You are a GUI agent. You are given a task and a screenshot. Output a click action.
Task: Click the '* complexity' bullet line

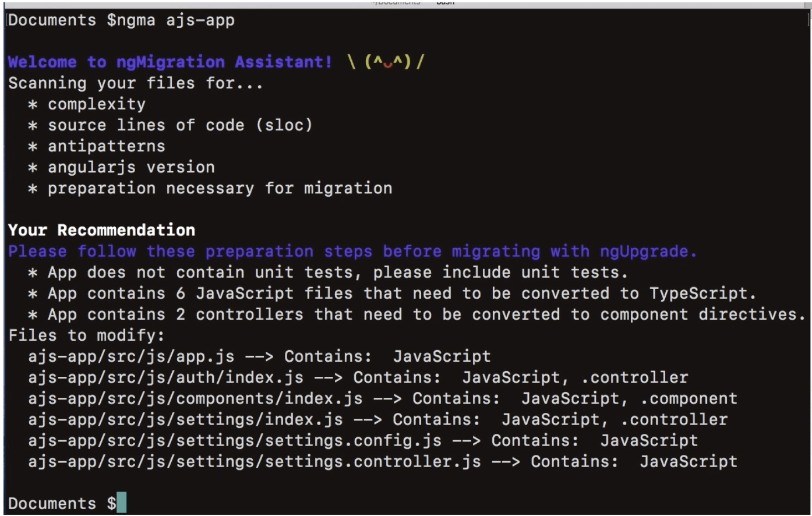[87, 104]
